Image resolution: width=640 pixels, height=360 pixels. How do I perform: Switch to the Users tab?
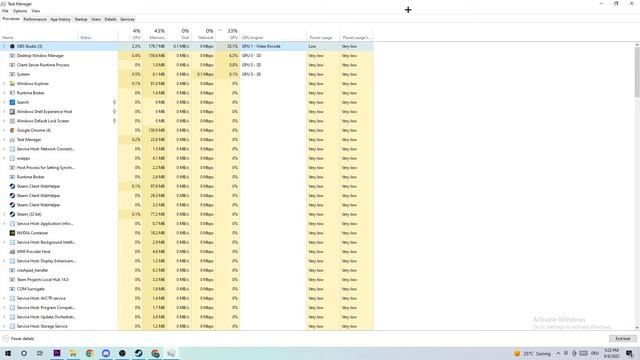pyautogui.click(x=96, y=19)
